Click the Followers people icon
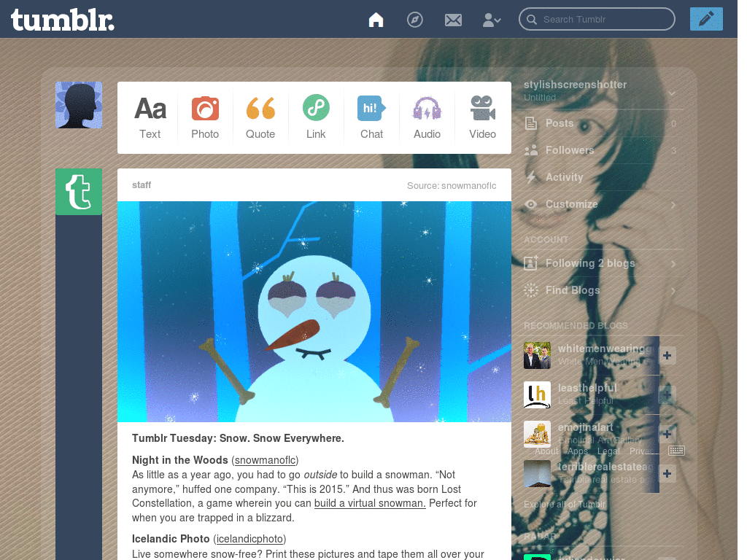The width and height of the screenshot is (747, 560). tap(531, 150)
